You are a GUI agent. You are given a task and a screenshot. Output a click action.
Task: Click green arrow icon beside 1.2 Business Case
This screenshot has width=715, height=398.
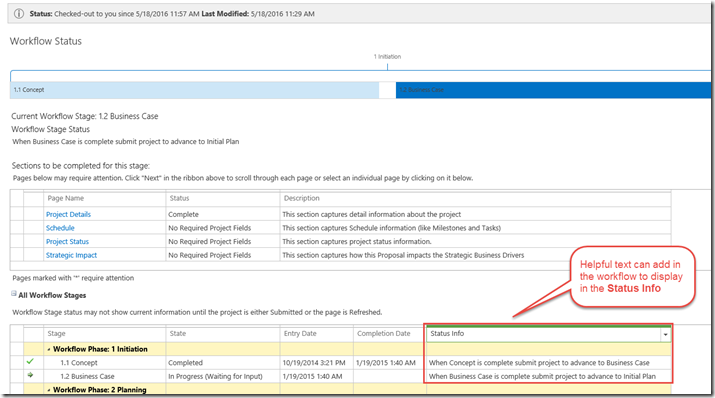pos(30,375)
